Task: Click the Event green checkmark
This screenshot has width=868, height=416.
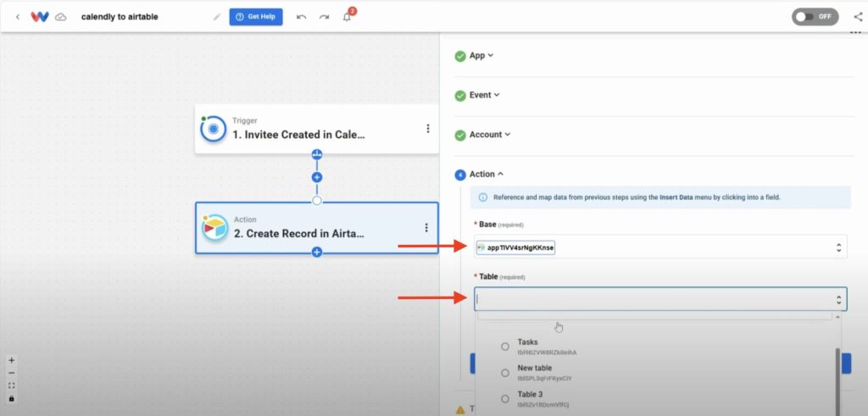Action: [460, 96]
